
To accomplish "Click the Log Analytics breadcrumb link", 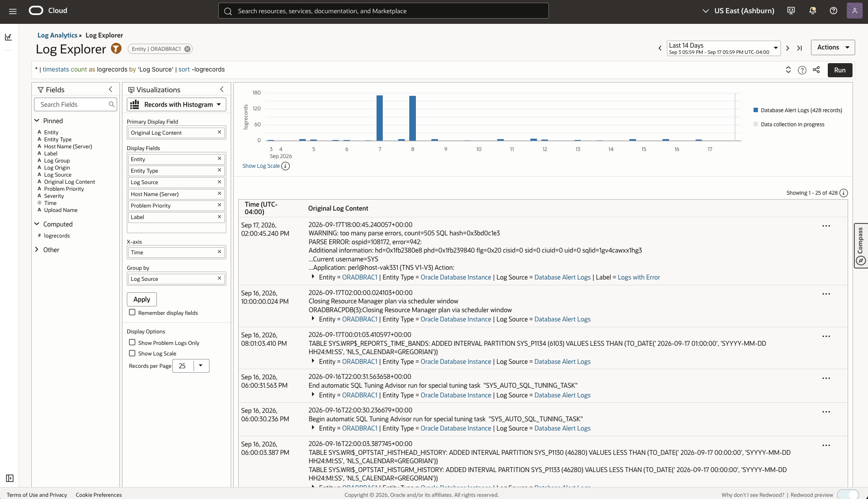I will (x=57, y=35).
